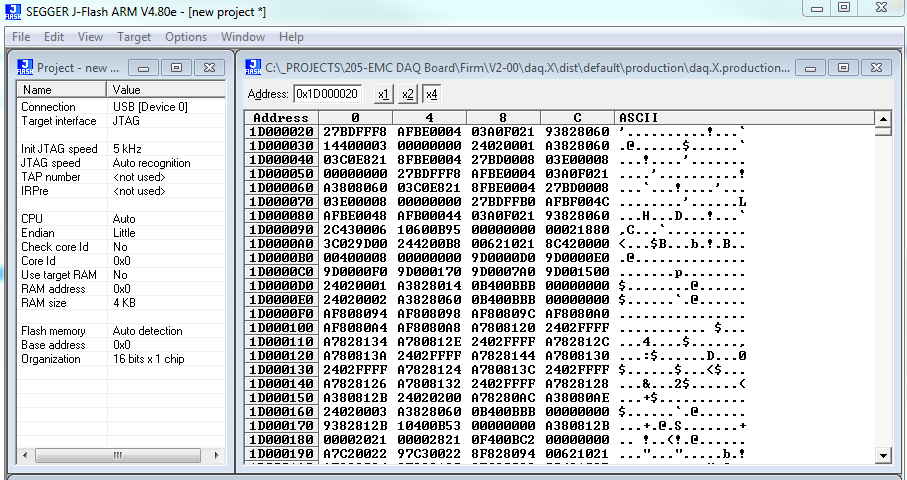Image resolution: width=907 pixels, height=480 pixels.
Task: Click the Address input field
Action: [330, 94]
